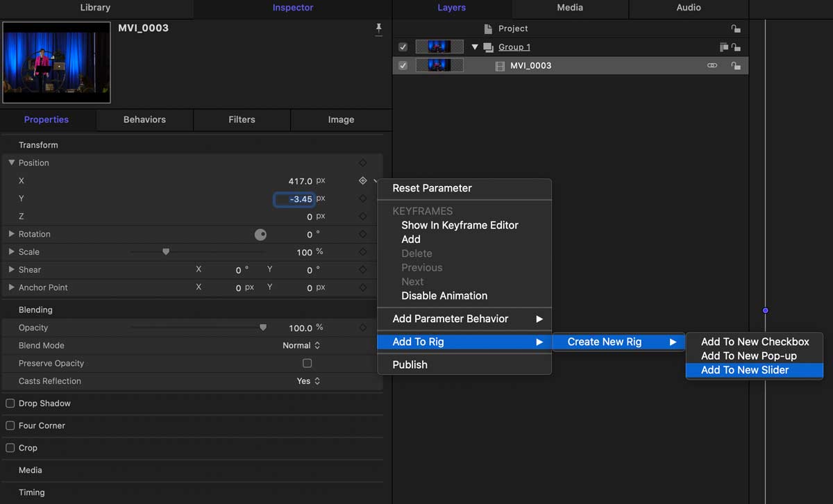Toggle the Group 1 lock icon

[x=736, y=47]
